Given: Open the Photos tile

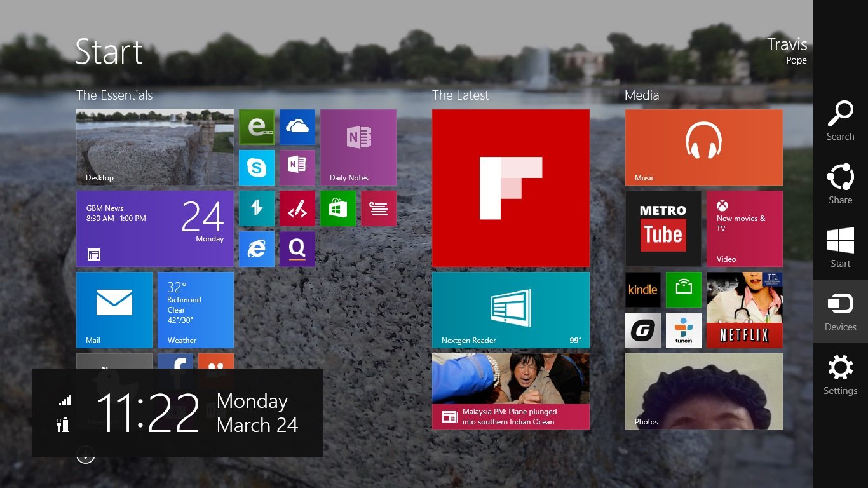Looking at the screenshot, I should [x=704, y=391].
